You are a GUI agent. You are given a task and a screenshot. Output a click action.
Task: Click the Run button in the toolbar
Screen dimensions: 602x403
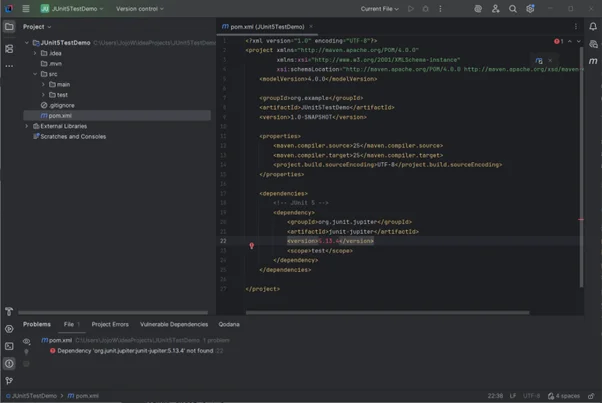411,9
